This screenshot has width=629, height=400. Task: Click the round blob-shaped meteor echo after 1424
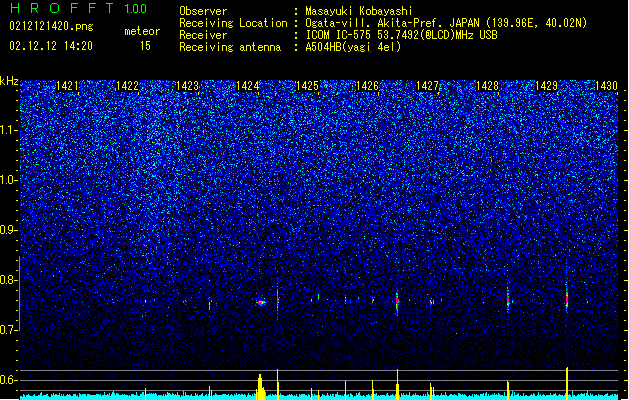(261, 303)
